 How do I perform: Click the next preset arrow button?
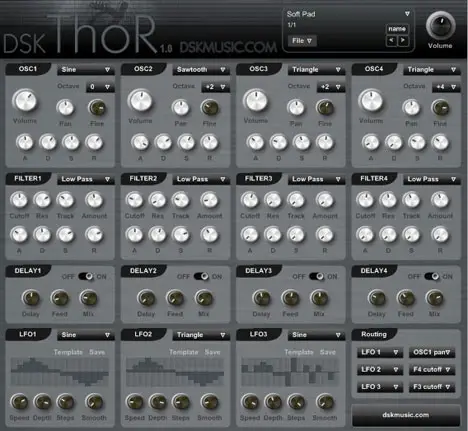point(403,40)
